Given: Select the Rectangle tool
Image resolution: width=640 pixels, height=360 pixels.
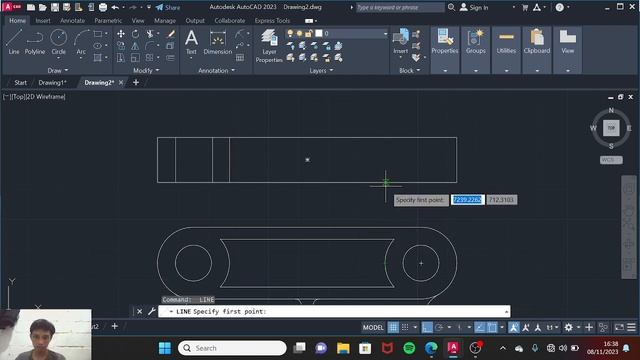Looking at the screenshot, I should (x=98, y=34).
